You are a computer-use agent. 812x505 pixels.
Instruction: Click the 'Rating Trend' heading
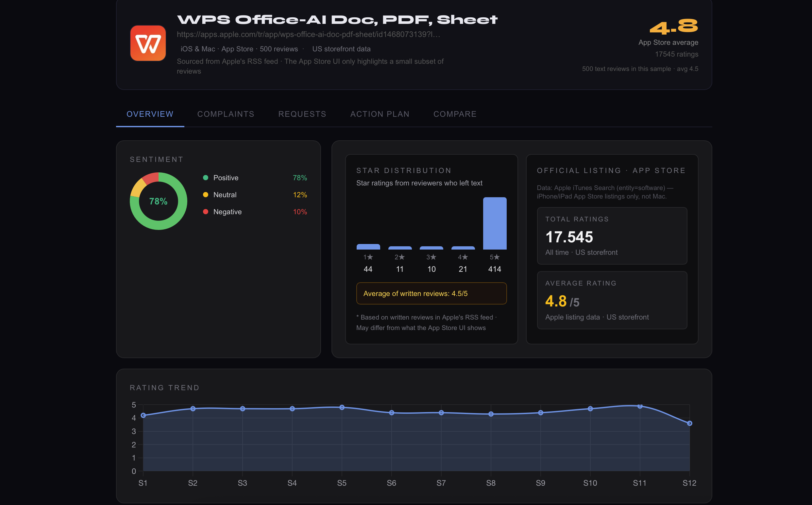click(x=164, y=388)
